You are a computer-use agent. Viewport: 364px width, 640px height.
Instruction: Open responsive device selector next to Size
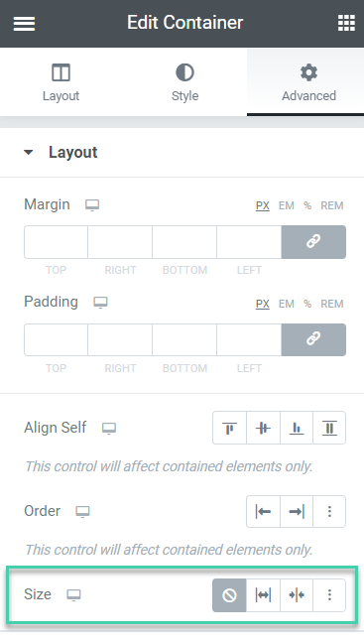tap(73, 595)
